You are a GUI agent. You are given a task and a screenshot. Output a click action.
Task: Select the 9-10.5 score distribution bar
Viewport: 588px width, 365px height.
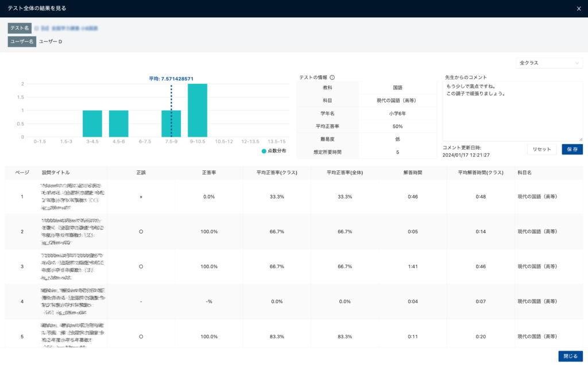click(x=198, y=110)
